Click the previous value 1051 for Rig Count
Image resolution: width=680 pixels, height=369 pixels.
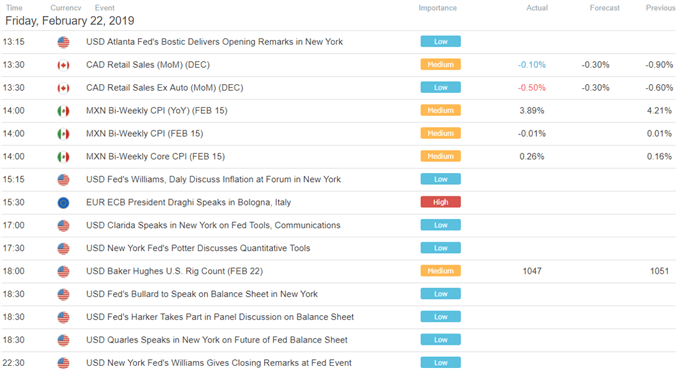coord(659,271)
